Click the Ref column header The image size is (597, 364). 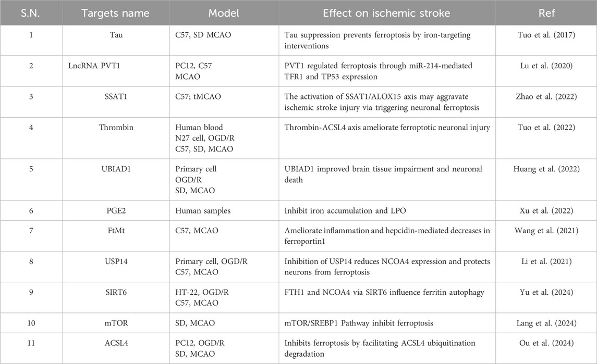click(x=546, y=13)
